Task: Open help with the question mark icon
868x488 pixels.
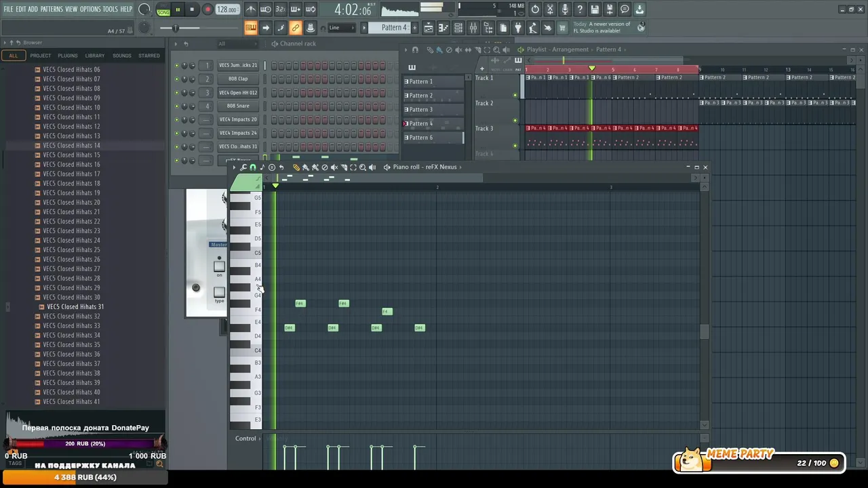Action: pos(580,9)
